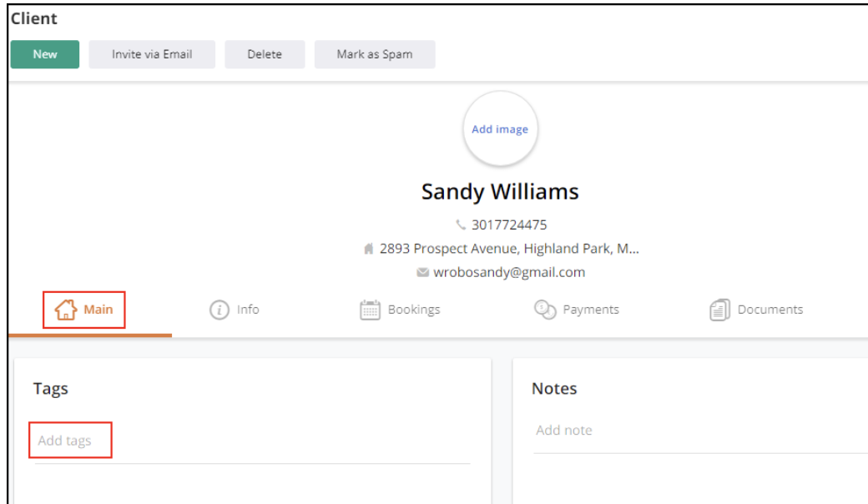Click the email wrobosandy@gmail.com
Viewport: 868px width, 504px height.
point(509,272)
